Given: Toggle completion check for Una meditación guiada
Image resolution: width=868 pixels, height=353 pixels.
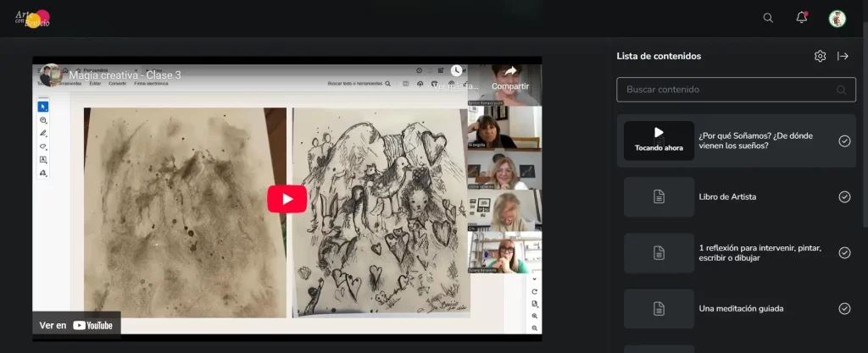Looking at the screenshot, I should pyautogui.click(x=844, y=309).
